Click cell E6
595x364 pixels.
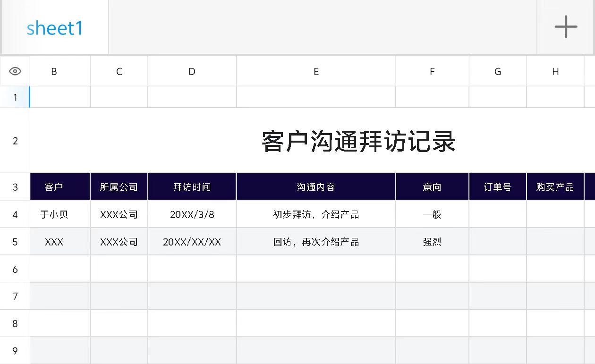click(316, 269)
